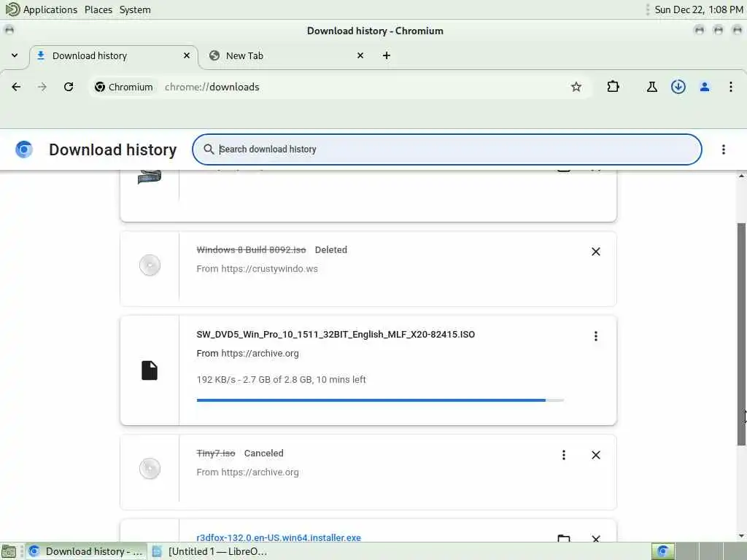Image resolution: width=747 pixels, height=560 pixels.
Task: Select the Download history tab
Action: [113, 55]
